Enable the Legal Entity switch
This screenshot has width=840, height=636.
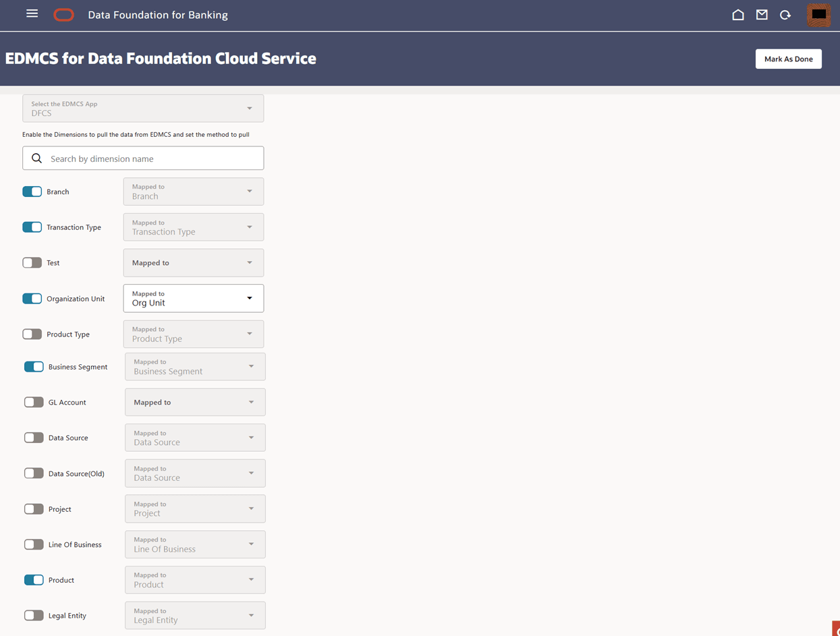point(34,616)
